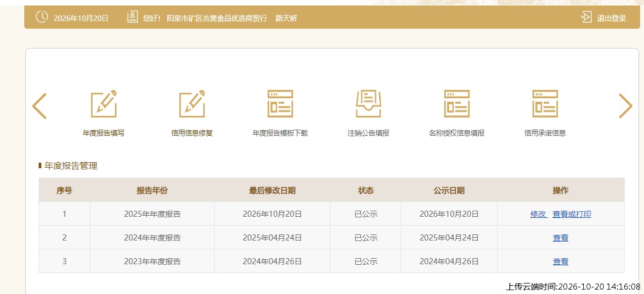
Task: Open 年度报告模板下载 icon
Action: (x=280, y=104)
